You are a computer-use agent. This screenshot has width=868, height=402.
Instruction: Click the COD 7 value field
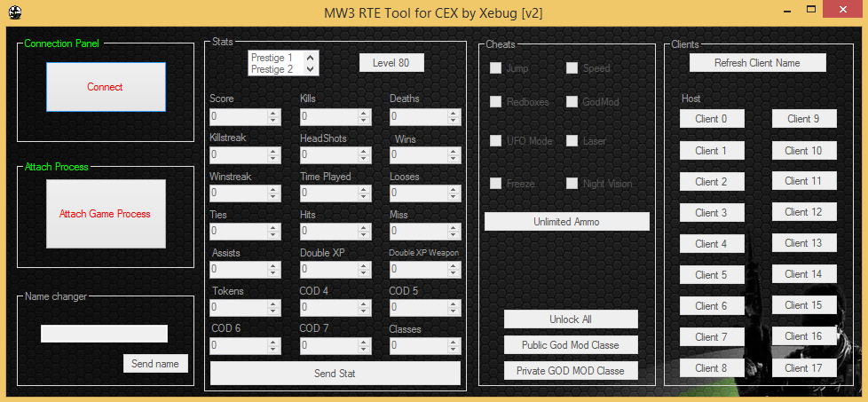coord(328,345)
